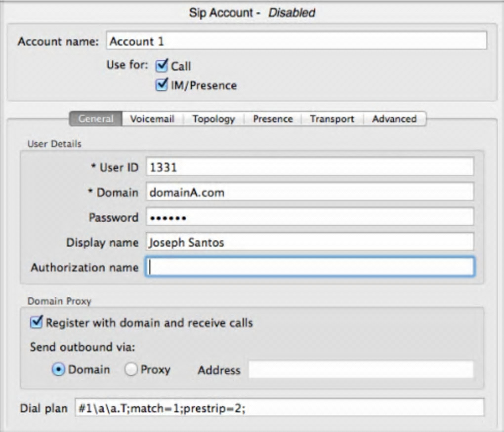504x432 pixels.
Task: Toggle the IM/Presence checkbox
Action: 162,85
